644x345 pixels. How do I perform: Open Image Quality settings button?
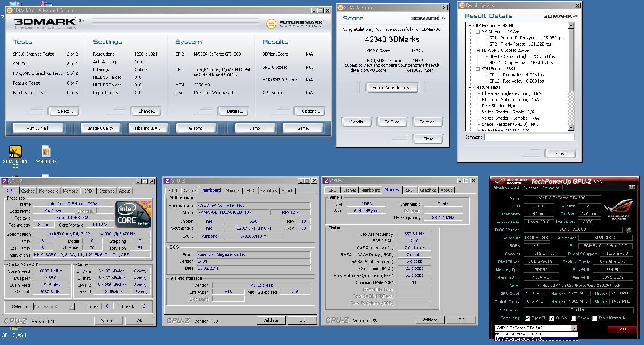102,128
